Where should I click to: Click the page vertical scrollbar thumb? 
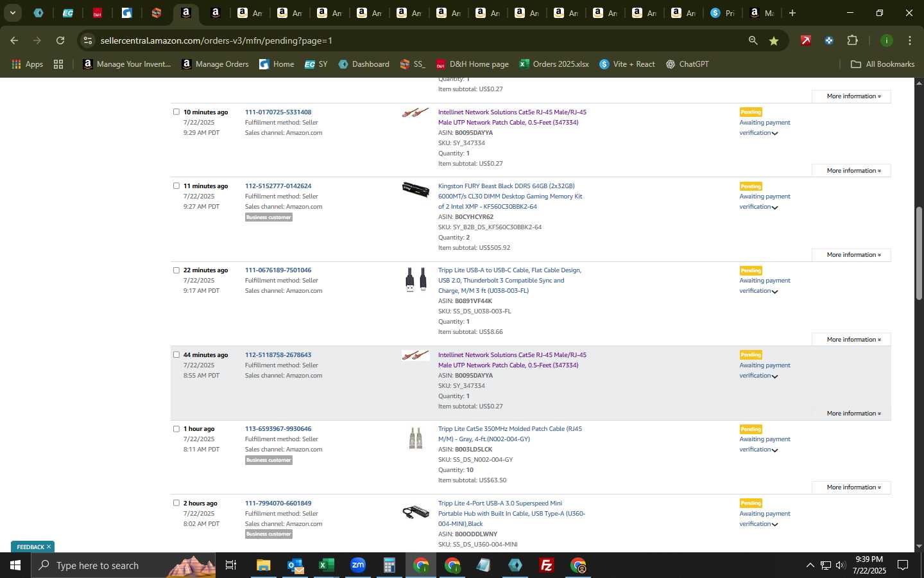[919, 254]
